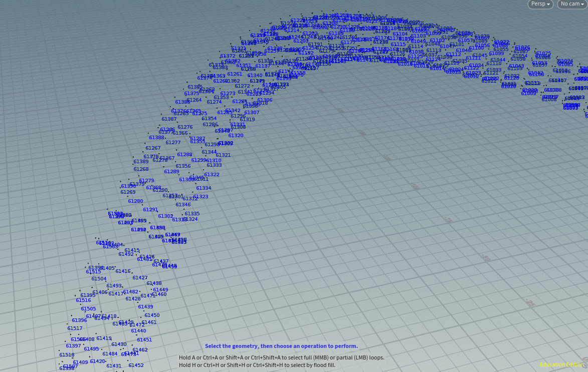588x372 pixels.
Task: Open the Persp view dropdown
Action: point(540,4)
